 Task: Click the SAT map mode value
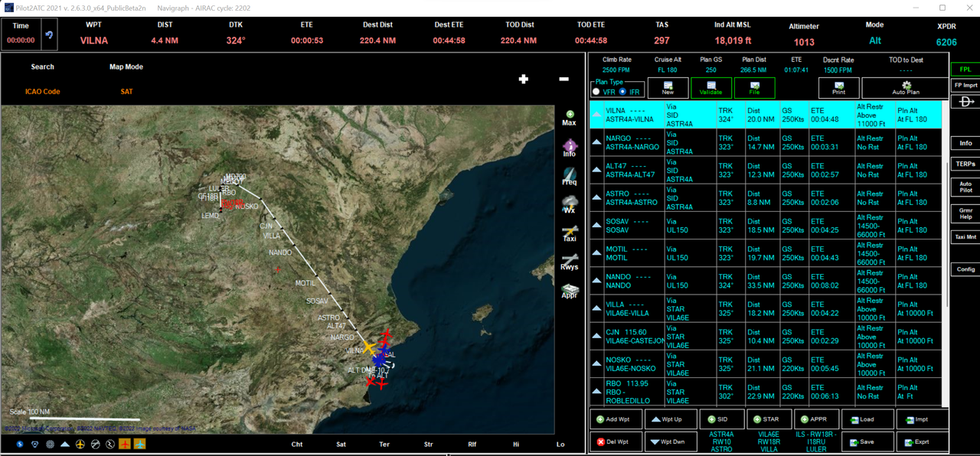pos(126,92)
